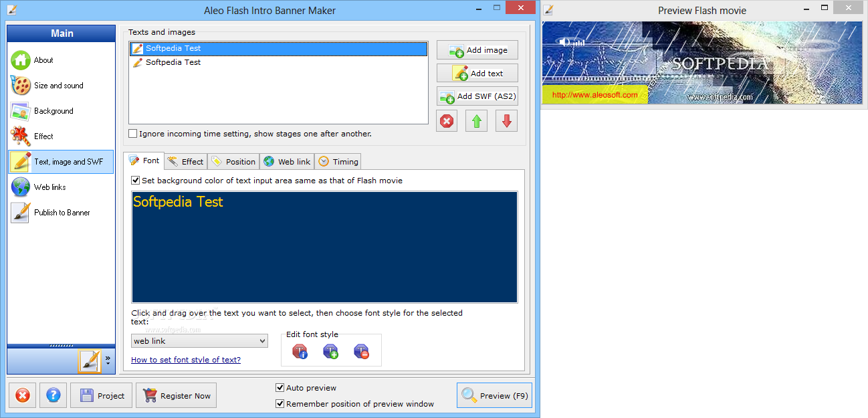Viewport: 868px width, 418px height.
Task: Select first Softpedia Test list item
Action: tap(278, 48)
